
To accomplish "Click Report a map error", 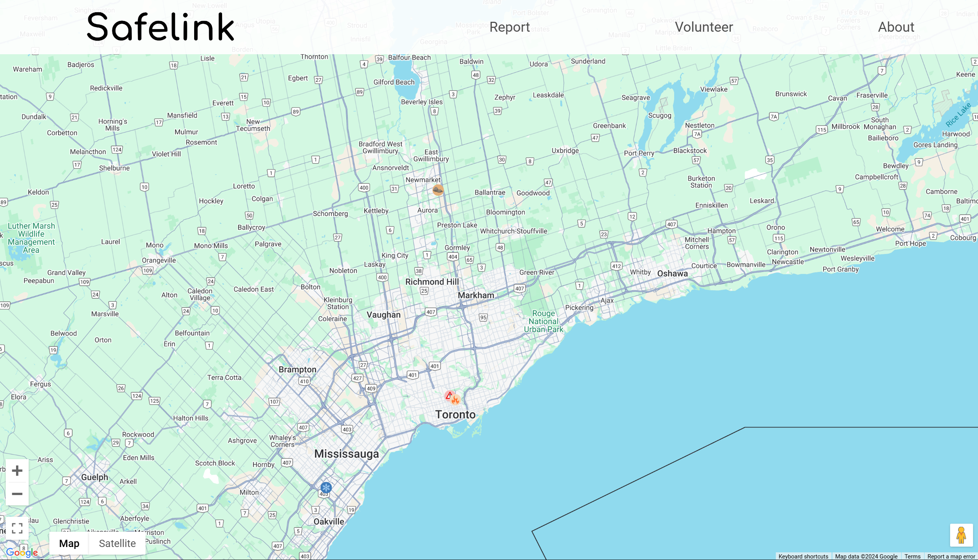I will (951, 557).
